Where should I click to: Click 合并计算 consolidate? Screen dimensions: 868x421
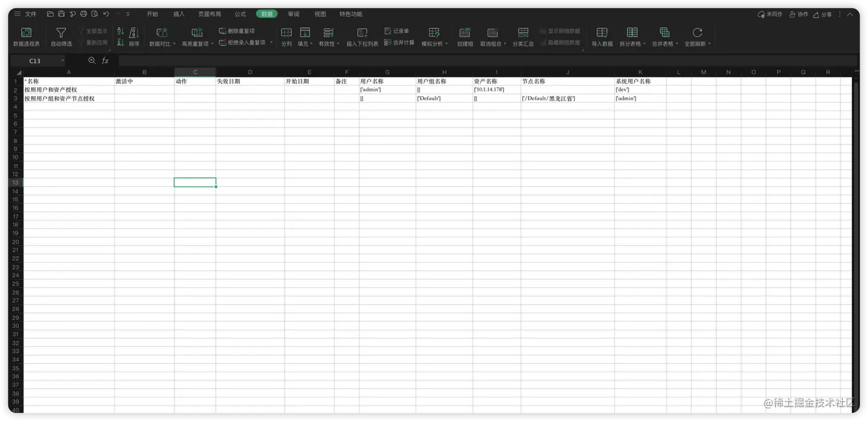point(399,42)
